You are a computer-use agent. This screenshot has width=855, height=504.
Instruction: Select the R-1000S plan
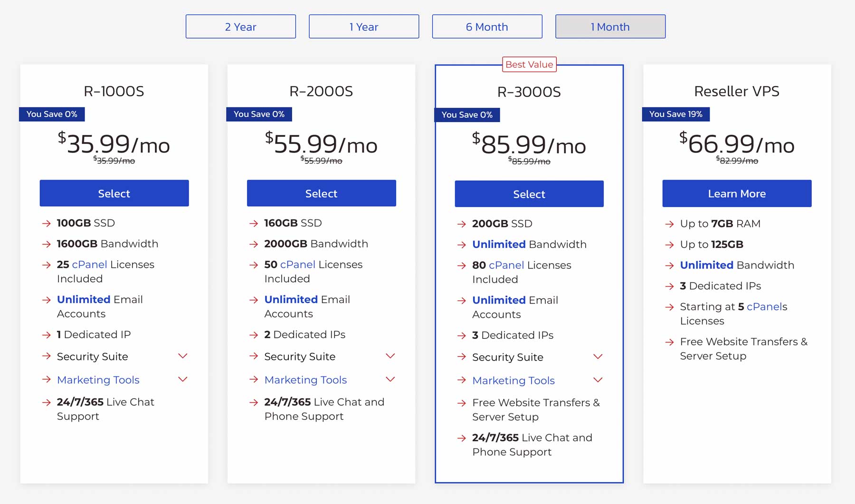tap(114, 193)
